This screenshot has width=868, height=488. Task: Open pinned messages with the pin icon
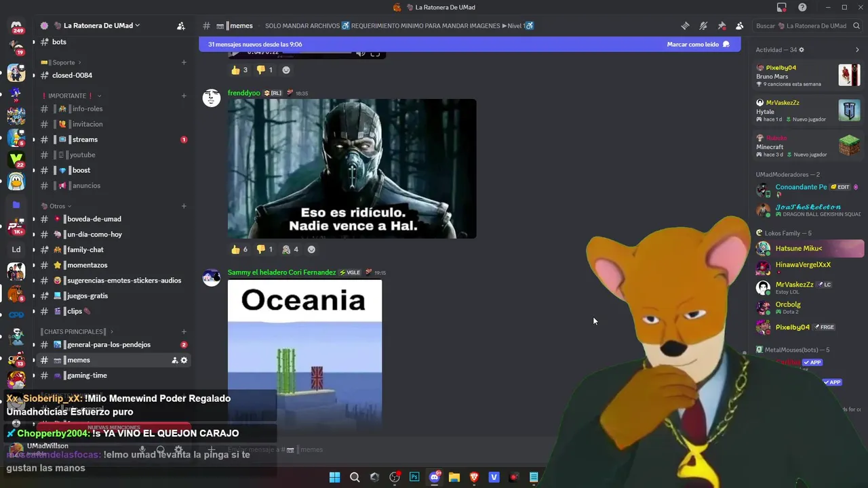(x=722, y=26)
